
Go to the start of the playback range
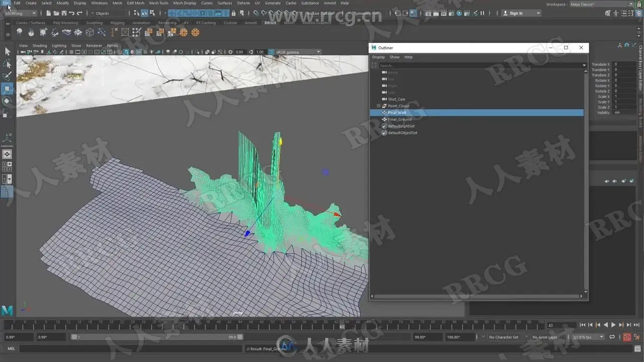coord(583,325)
